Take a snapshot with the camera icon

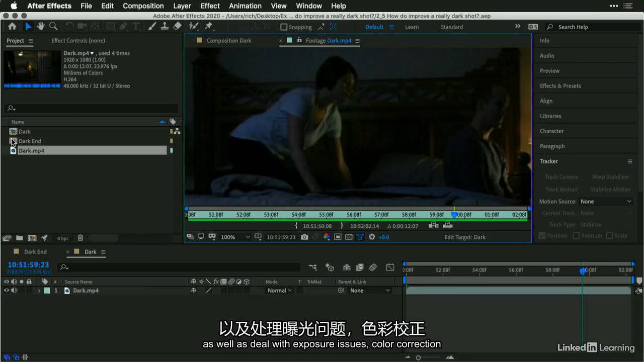click(304, 237)
